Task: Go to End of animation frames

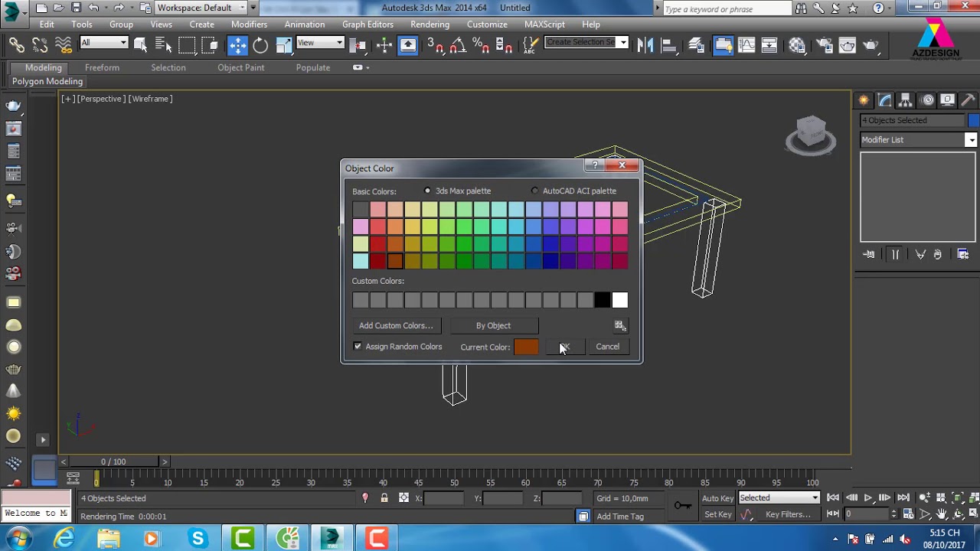Action: 903,498
